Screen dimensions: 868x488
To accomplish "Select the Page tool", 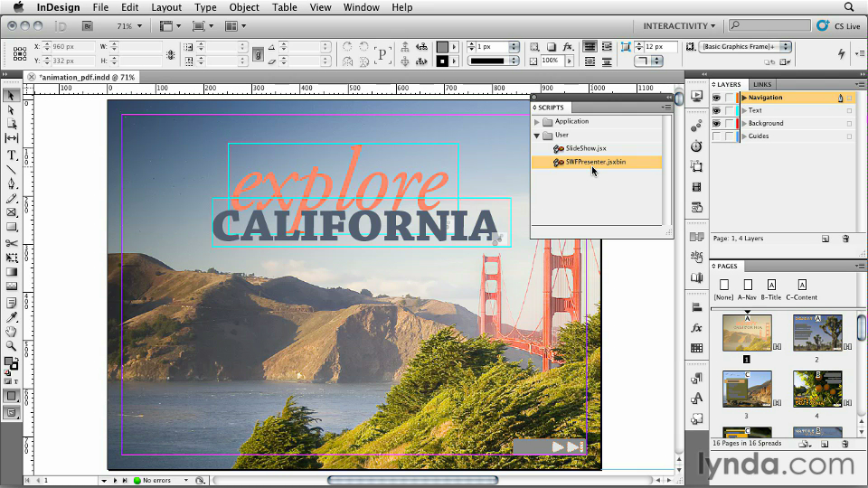I will (x=11, y=124).
